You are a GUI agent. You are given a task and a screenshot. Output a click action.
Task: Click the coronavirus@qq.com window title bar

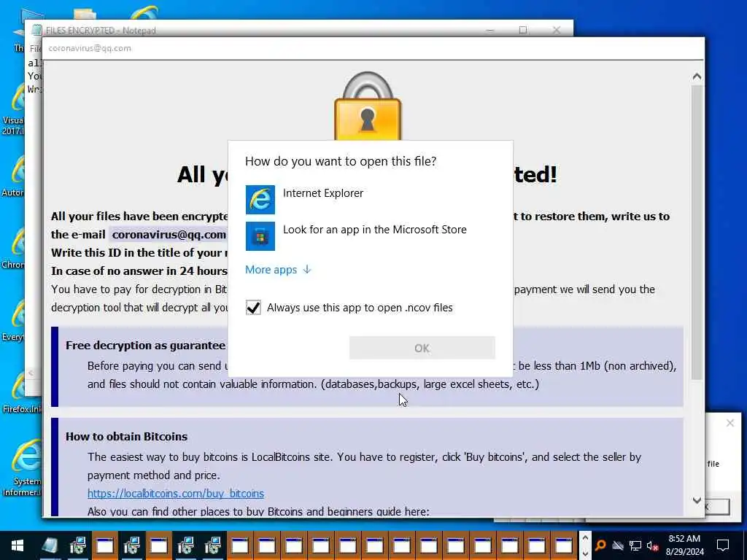click(x=373, y=48)
